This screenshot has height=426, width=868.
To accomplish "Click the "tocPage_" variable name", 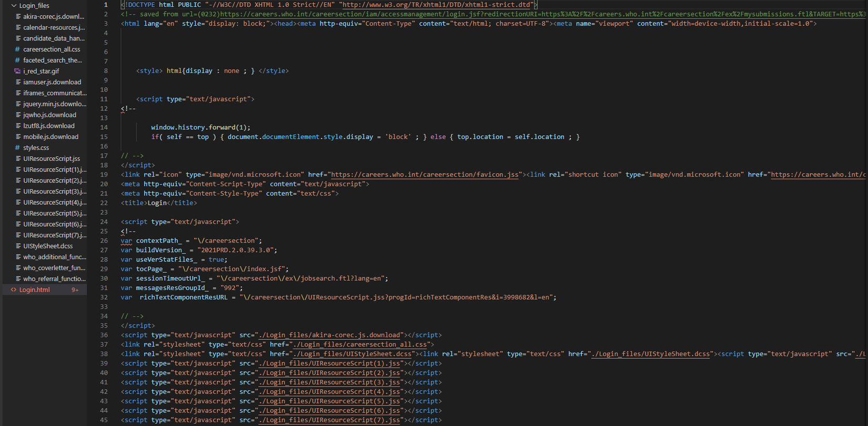I will 152,269.
